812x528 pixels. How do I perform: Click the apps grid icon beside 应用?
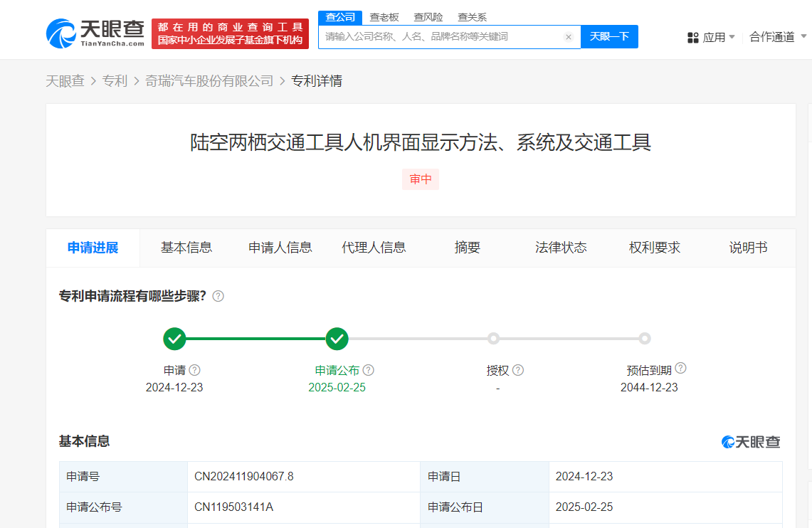[x=693, y=37]
